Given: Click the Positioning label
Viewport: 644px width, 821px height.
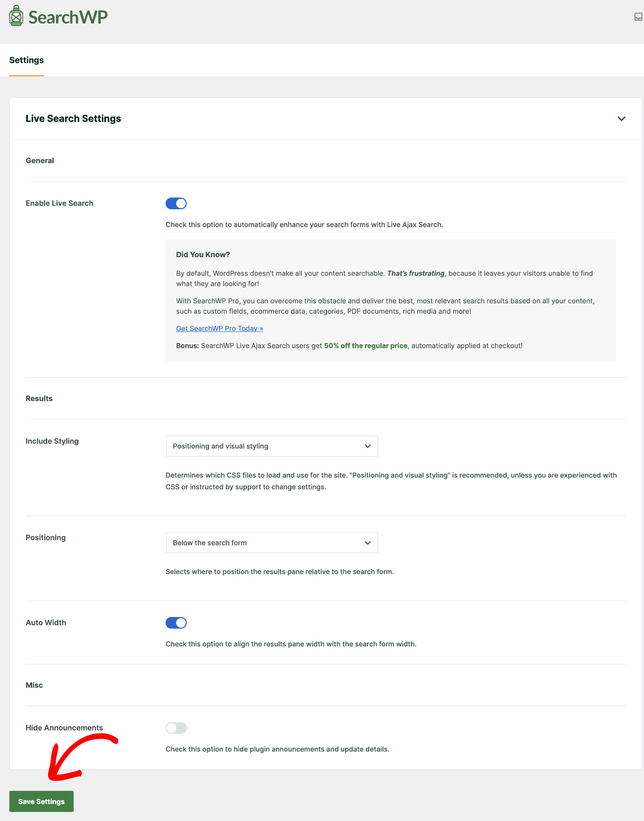Looking at the screenshot, I should click(x=46, y=538).
